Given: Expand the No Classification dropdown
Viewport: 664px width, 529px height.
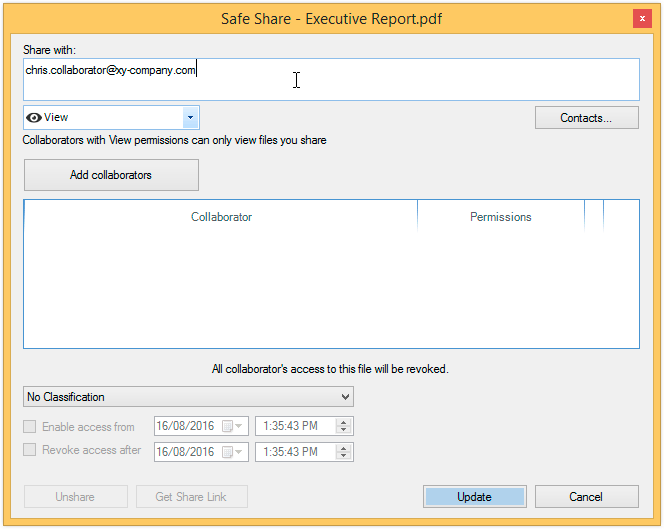Looking at the screenshot, I should (188, 397).
